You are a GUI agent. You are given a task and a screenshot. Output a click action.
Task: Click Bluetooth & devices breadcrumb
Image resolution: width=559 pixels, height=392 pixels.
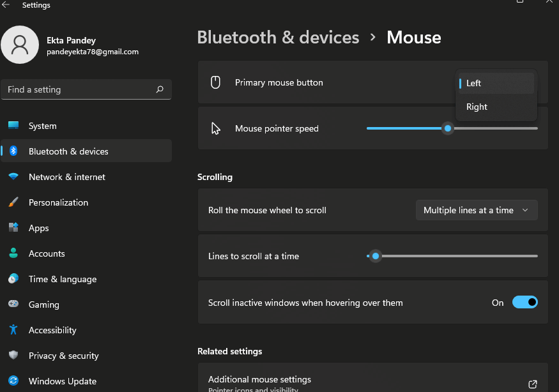(278, 37)
